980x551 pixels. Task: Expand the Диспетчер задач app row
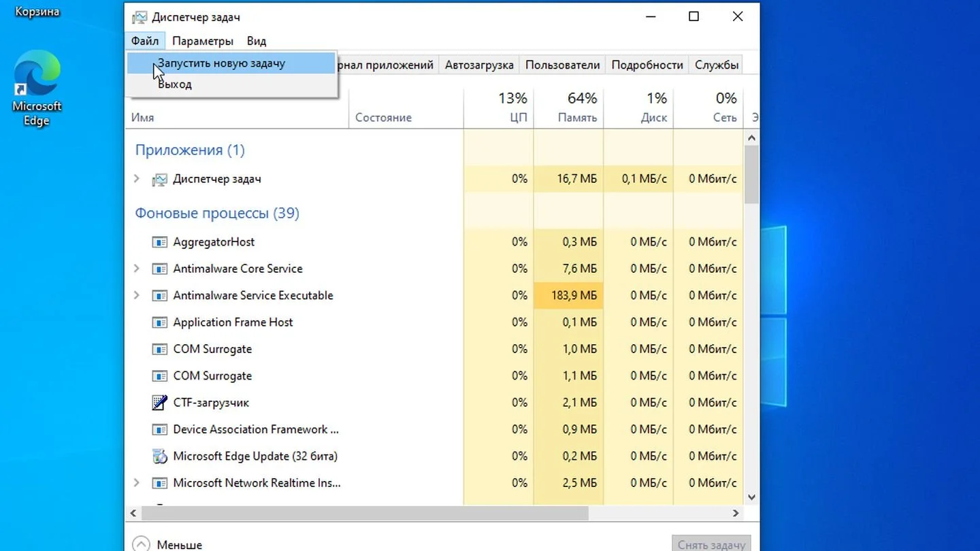click(136, 179)
